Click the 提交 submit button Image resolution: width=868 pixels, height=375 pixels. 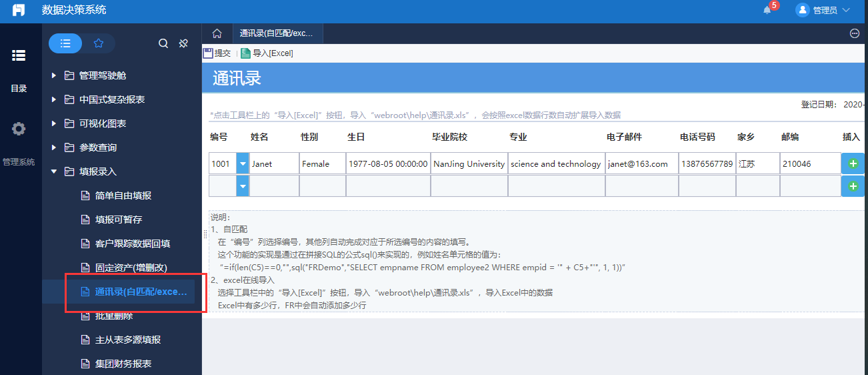pyautogui.click(x=217, y=53)
